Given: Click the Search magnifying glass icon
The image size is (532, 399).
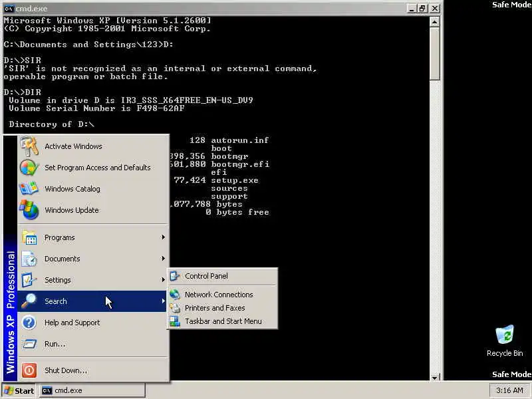Looking at the screenshot, I should coord(29,301).
